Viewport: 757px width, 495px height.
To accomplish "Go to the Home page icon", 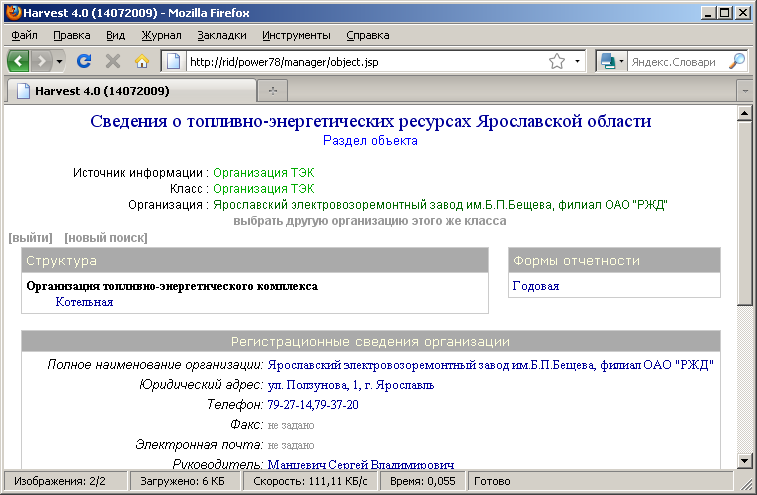I will [141, 61].
